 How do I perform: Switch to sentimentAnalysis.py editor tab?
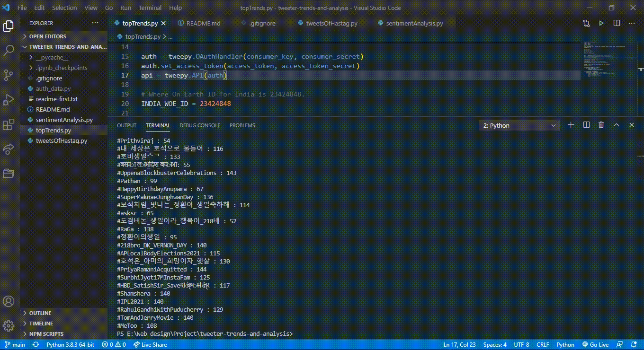[x=414, y=23]
